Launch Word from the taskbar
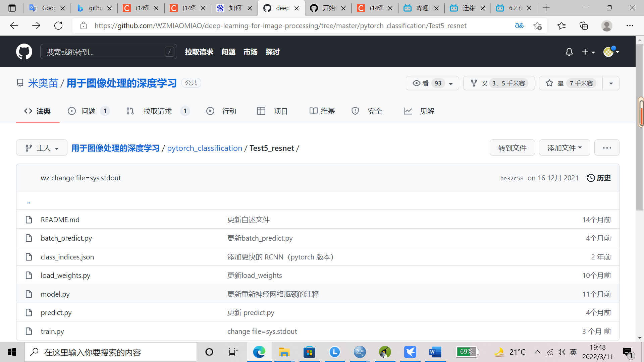 tap(435, 352)
